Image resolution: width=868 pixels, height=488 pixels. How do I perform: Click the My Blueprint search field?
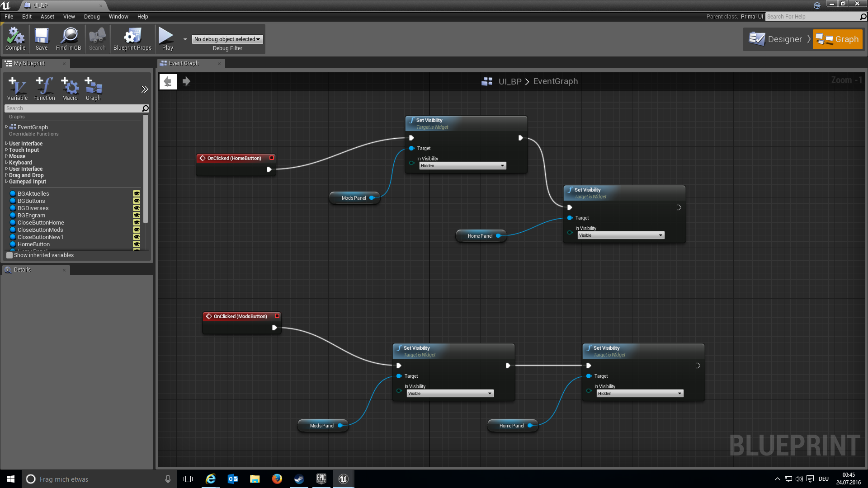click(x=73, y=108)
